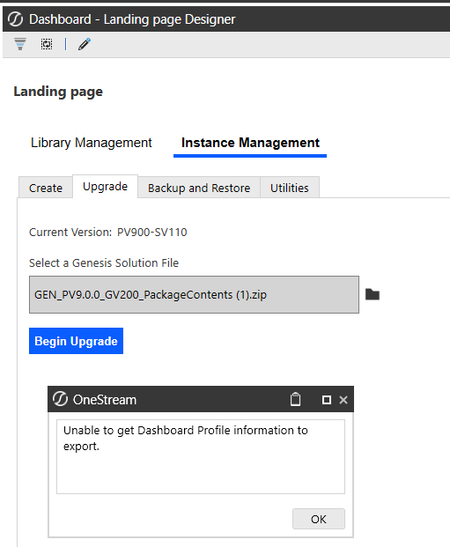
Task: Open the Create tab
Action: 46,188
